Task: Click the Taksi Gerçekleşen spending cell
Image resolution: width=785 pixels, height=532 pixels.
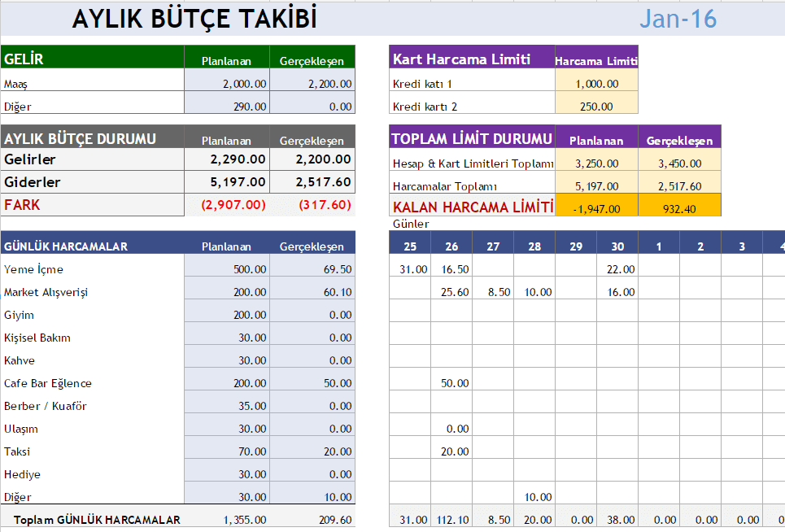Action: pos(312,451)
